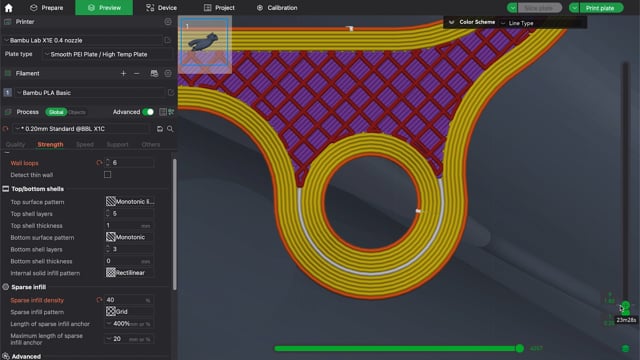Open the Calibration tab
The image size is (640, 360).
tap(277, 8)
